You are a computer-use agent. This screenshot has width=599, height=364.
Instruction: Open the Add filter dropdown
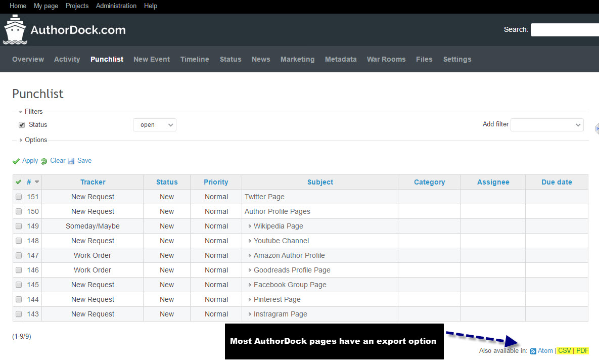547,125
